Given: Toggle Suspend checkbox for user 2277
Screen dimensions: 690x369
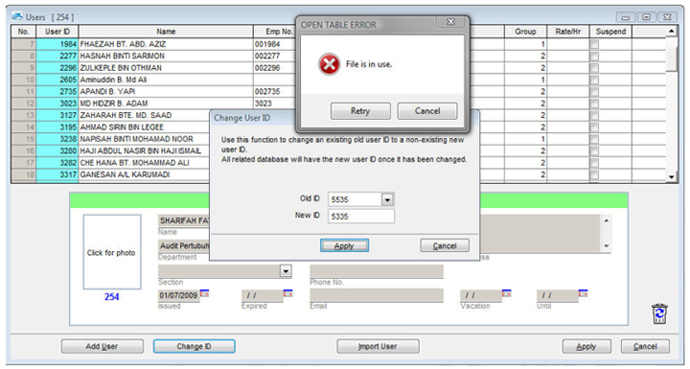Looking at the screenshot, I should [x=594, y=56].
